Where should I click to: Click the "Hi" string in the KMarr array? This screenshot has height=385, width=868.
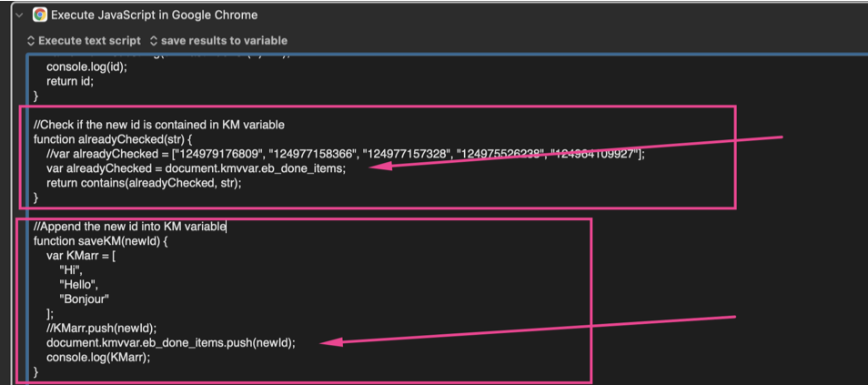tap(71, 270)
